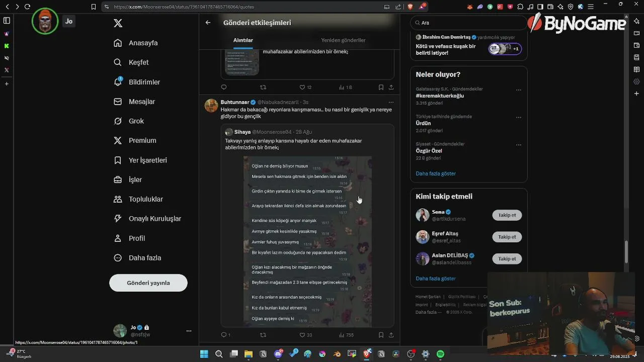Like Buhtunnasr's post with 33 likes
Screen dimensions: 644x362
pos(305,335)
